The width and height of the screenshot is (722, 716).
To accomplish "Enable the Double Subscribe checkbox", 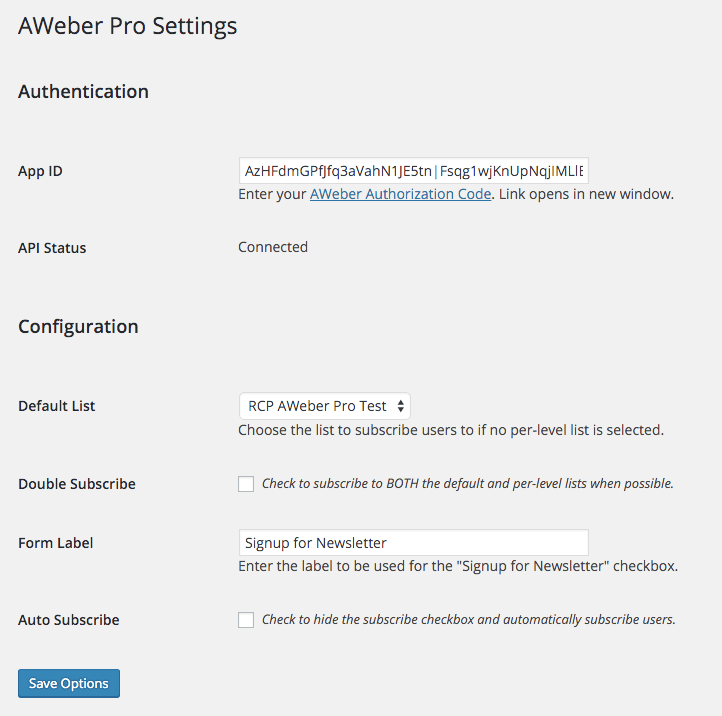I will pos(246,484).
